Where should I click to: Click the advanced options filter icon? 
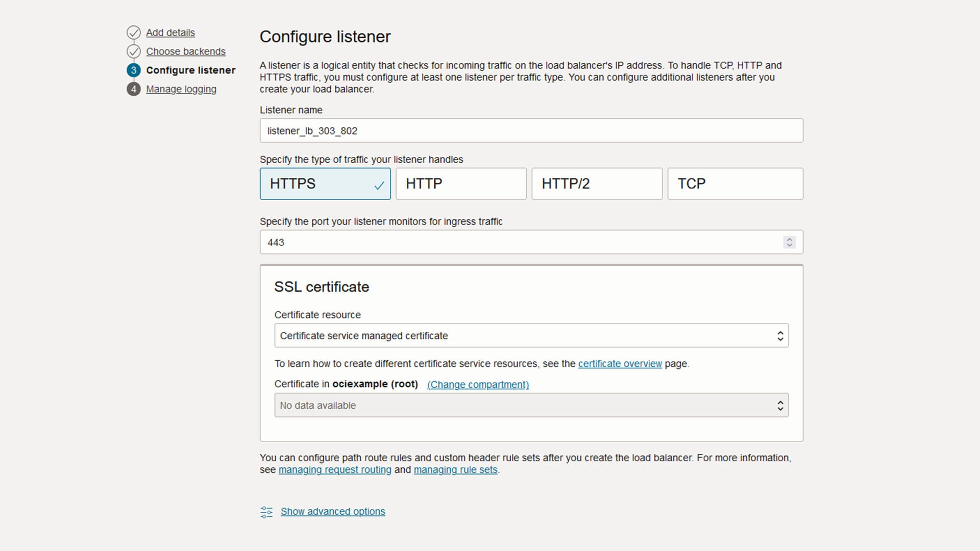point(266,512)
